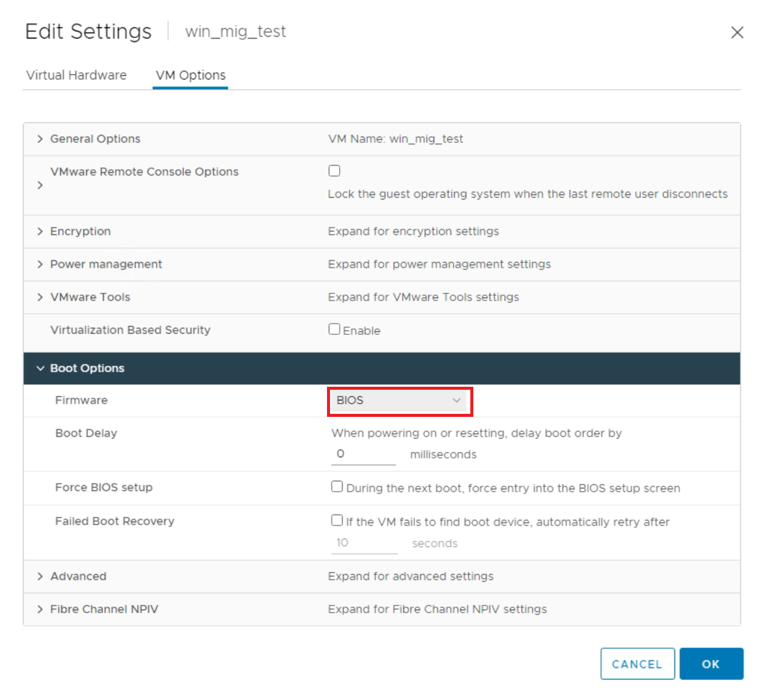Click 'Expand for advanced settings' text
The height and width of the screenshot is (700, 763).
point(411,577)
